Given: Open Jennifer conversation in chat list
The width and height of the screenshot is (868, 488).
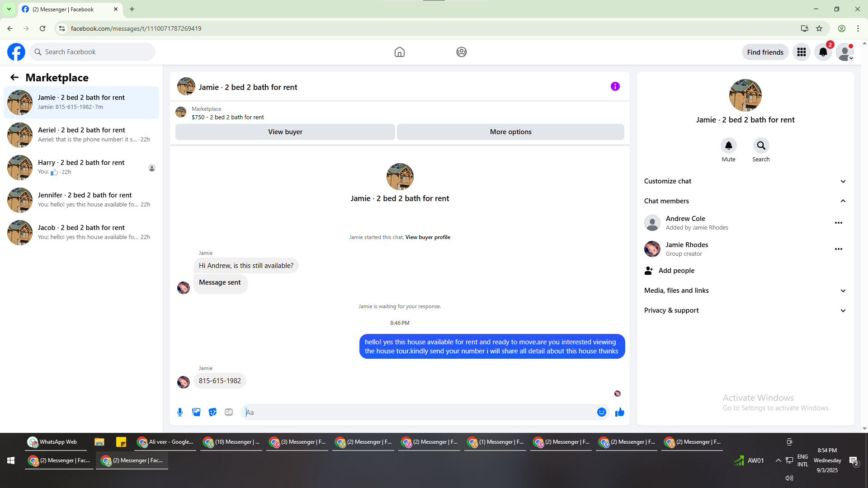Looking at the screenshot, I should 81,200.
